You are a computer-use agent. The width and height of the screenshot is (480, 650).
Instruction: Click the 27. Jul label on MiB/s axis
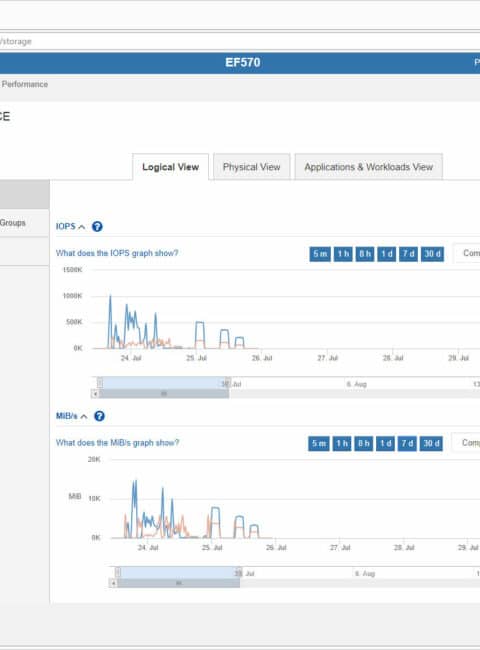[340, 548]
